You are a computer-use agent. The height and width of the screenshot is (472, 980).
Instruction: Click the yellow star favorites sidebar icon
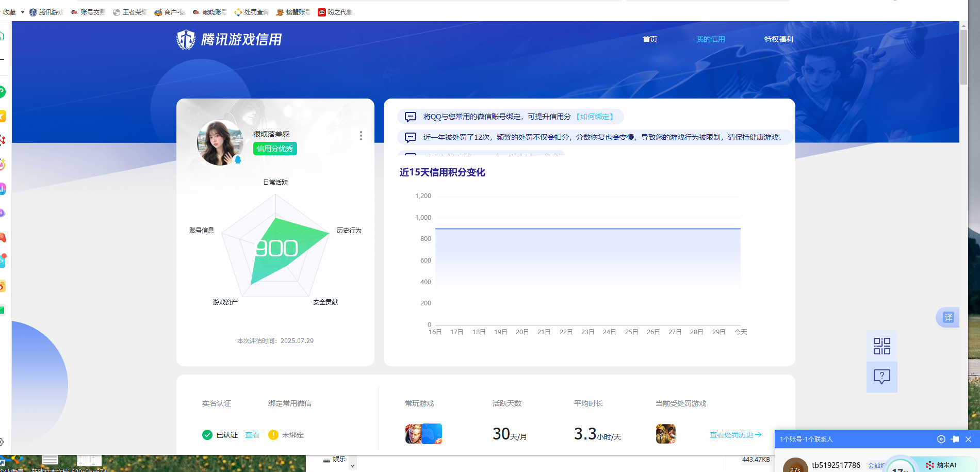[x=2, y=117]
